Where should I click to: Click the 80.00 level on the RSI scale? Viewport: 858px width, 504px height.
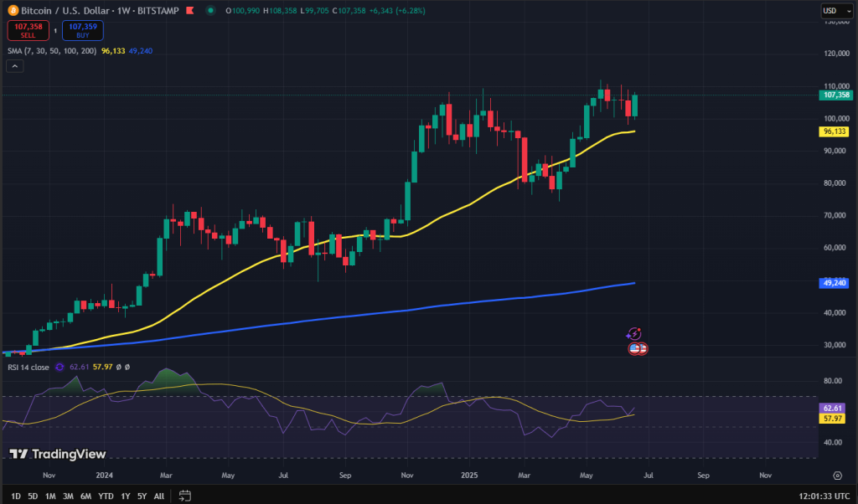(833, 381)
